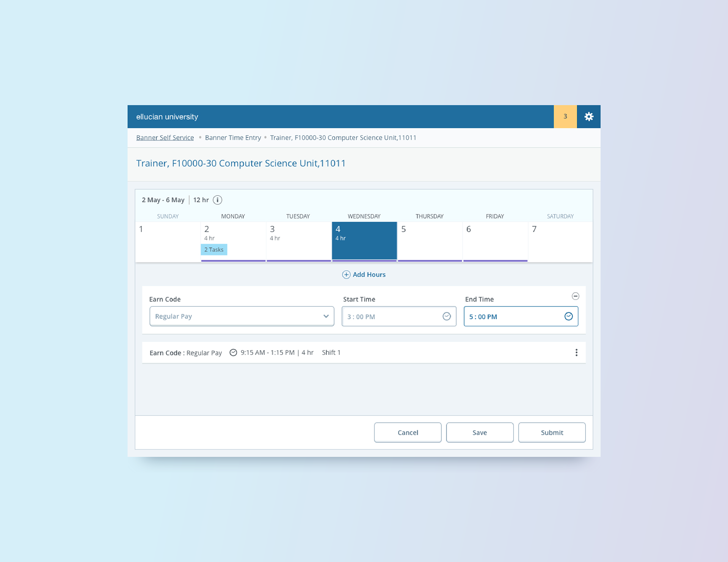728x562 pixels.
Task: Click the Cancel button
Action: 408,433
